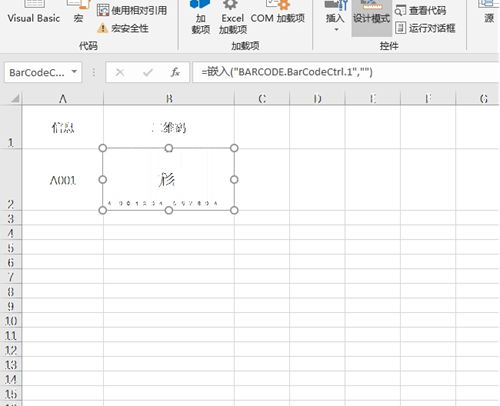Click the confirm checkmark formula button
Viewport: 500px width, 406px height.
[x=147, y=72]
